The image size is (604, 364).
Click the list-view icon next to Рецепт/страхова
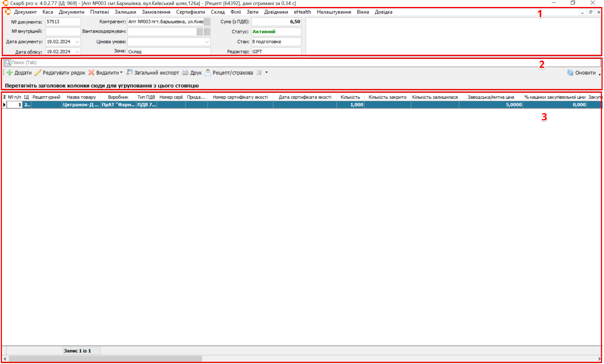point(259,73)
